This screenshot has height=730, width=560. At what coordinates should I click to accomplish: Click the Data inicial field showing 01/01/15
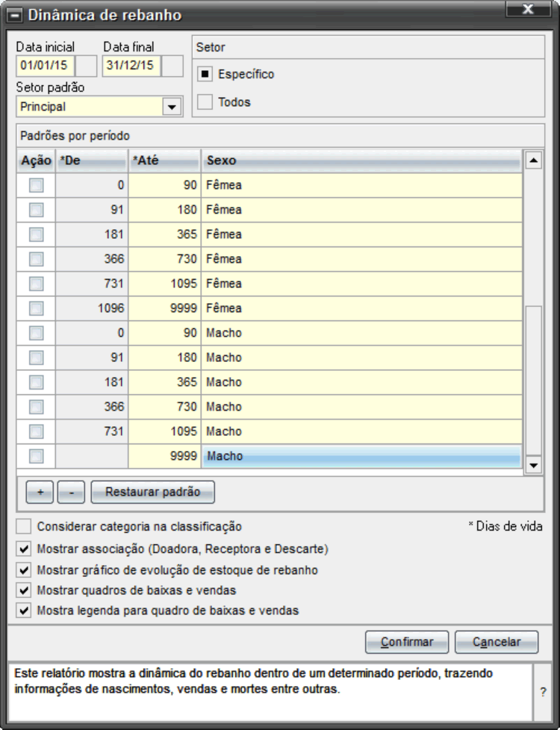46,66
